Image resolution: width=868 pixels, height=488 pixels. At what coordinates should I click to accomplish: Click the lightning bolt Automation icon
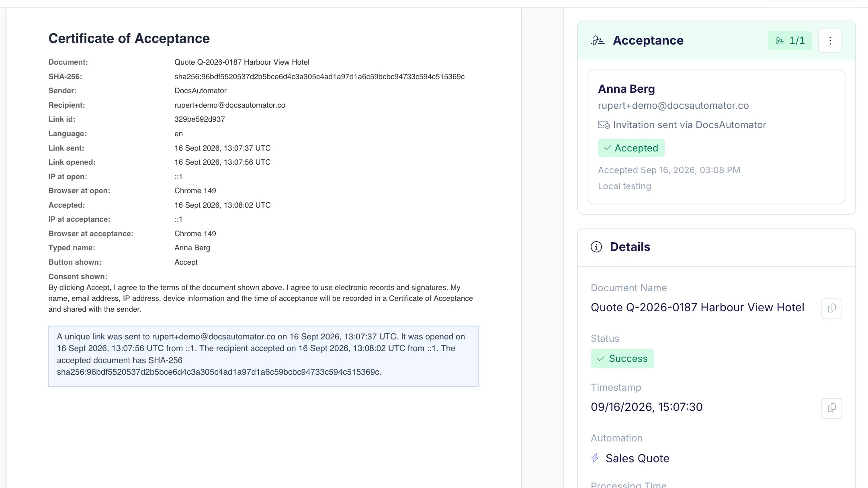(x=595, y=458)
